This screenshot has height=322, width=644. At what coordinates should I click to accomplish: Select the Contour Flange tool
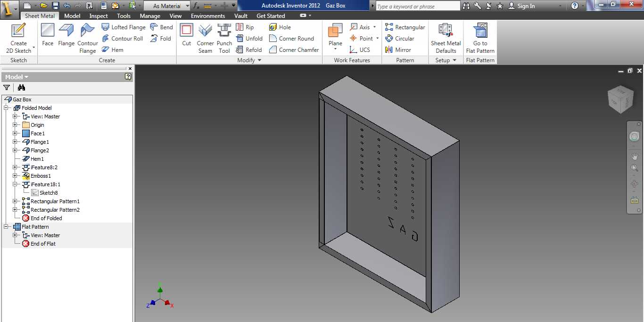click(x=88, y=39)
